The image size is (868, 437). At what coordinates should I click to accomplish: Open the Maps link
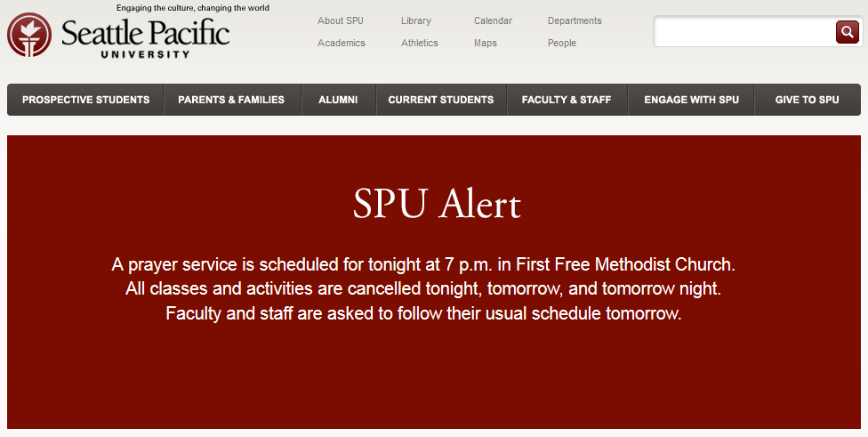tap(486, 43)
